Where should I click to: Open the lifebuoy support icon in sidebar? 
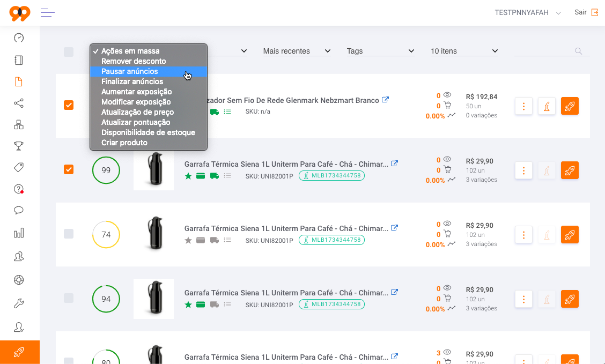click(x=19, y=279)
